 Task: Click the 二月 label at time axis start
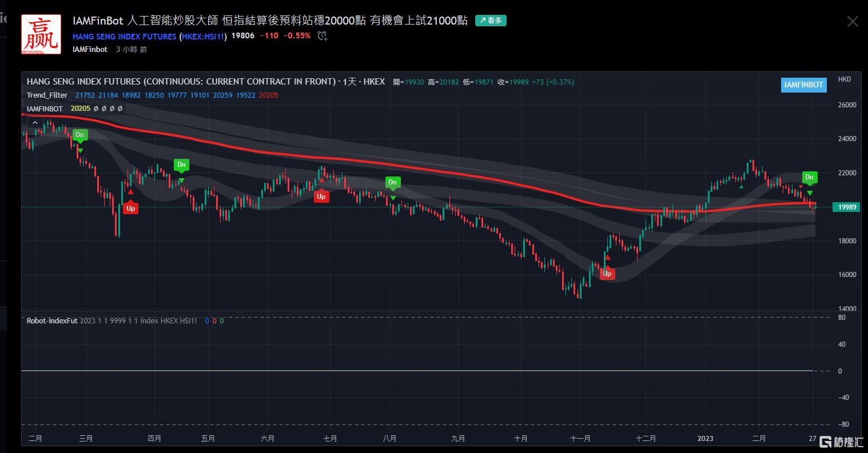pos(35,439)
